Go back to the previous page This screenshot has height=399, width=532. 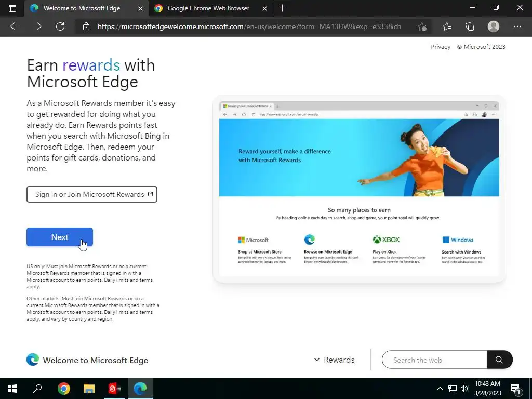(x=14, y=26)
